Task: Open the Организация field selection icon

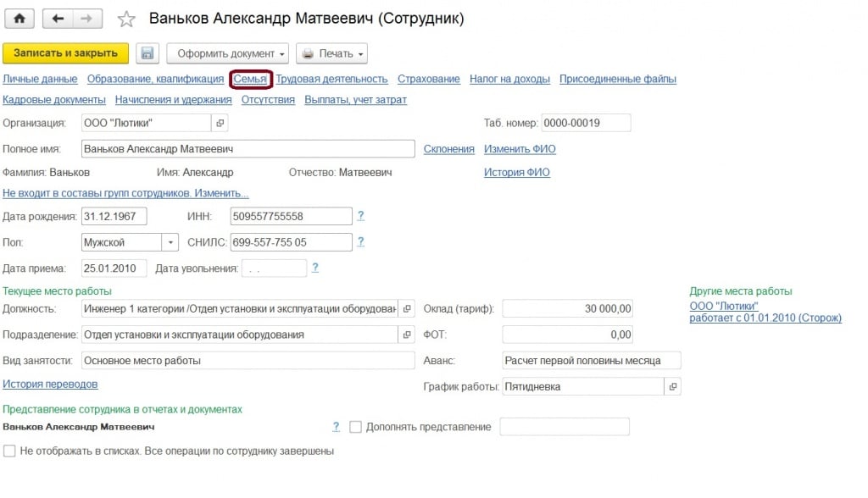Action: 220,123
